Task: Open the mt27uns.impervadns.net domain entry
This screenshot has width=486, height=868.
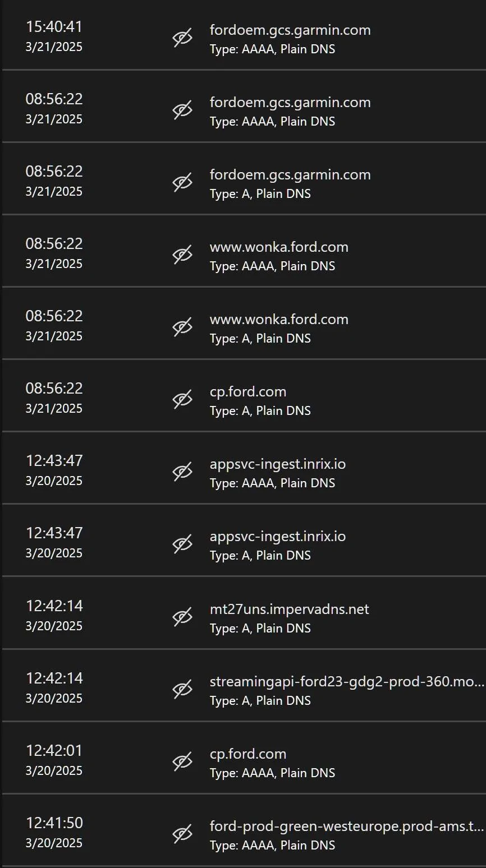Action: 289,609
